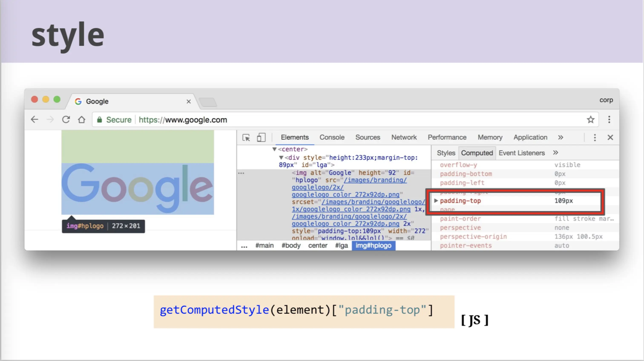Open the Chrome three-dot menu

(x=609, y=120)
